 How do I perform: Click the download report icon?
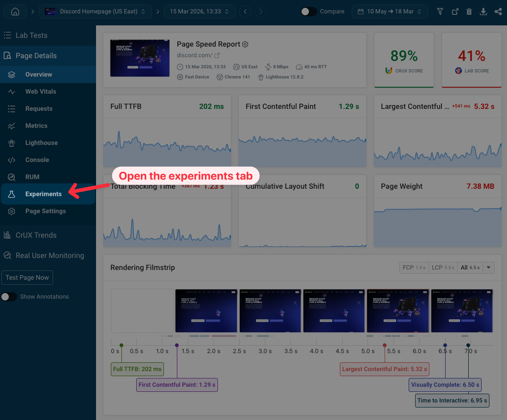[x=483, y=12]
